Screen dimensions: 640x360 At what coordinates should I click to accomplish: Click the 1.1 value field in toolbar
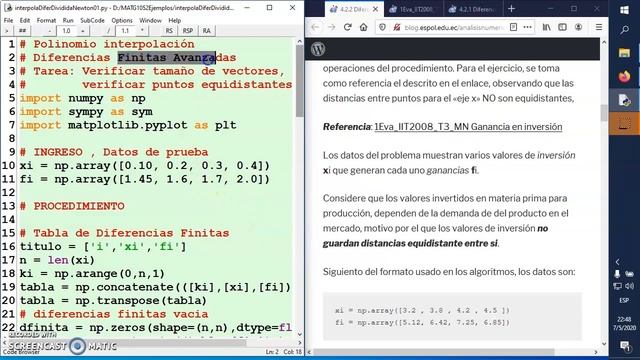(126, 31)
